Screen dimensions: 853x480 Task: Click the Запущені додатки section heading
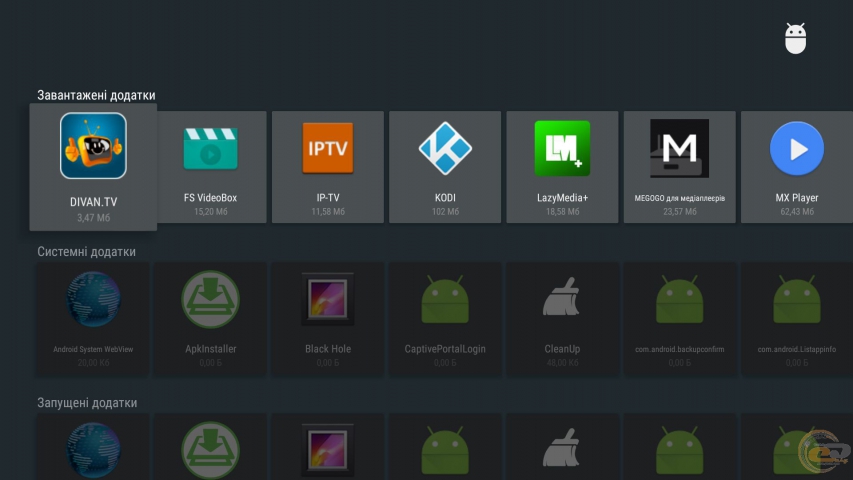87,403
